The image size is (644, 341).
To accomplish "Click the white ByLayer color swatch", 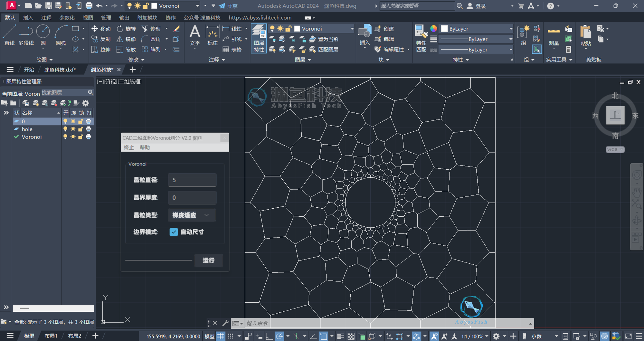I will point(444,29).
